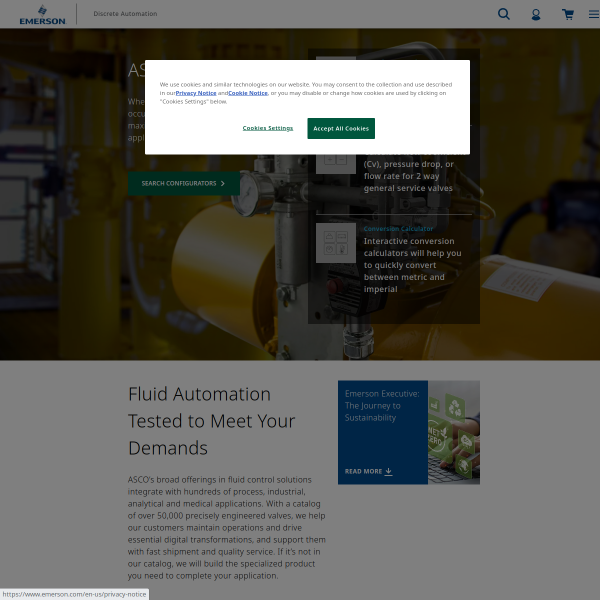Viewport: 600px width, 600px height.
Task: Click the net zero sustainability thumbnail
Action: pyautogui.click(x=454, y=432)
